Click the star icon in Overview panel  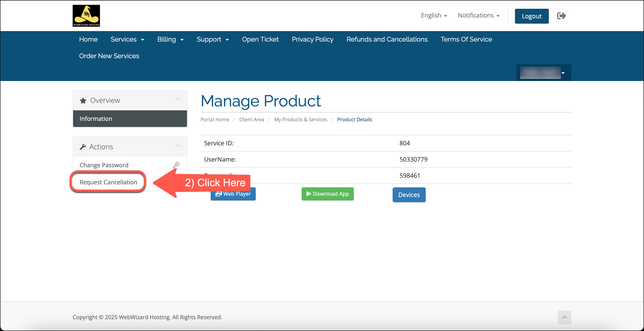point(83,100)
